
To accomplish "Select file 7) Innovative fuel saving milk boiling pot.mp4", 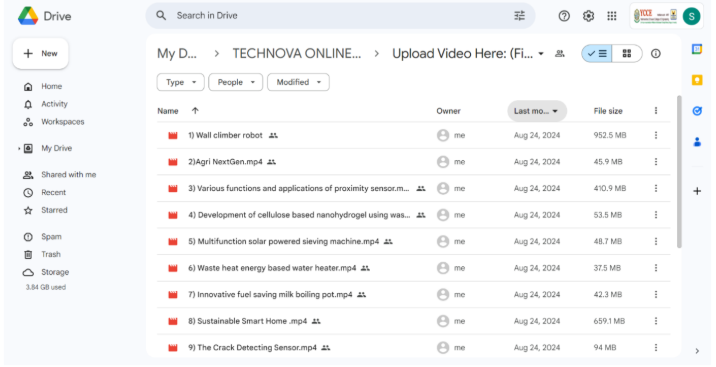I will 270,295.
